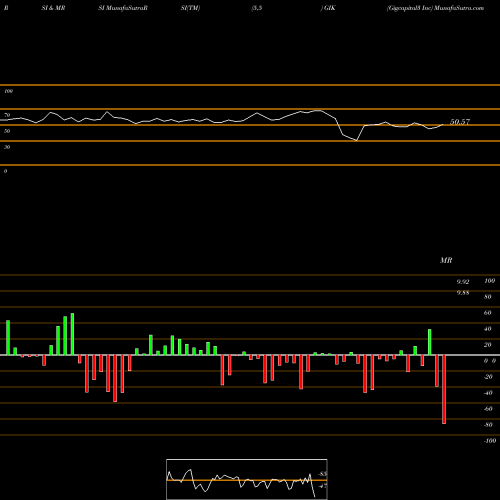Click the 100 label on the RSI axis at left
The height and width of the screenshot is (500, 500).
8,91
